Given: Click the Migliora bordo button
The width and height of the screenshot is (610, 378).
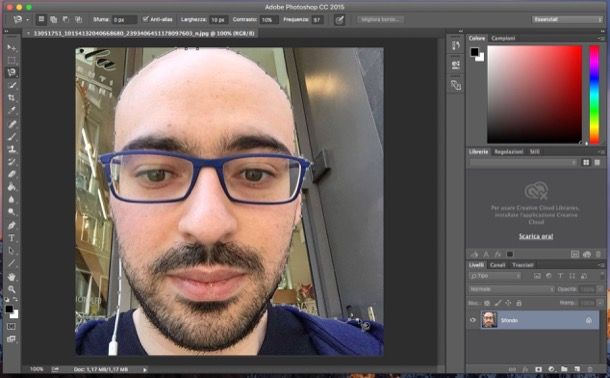Looking at the screenshot, I should click(380, 19).
